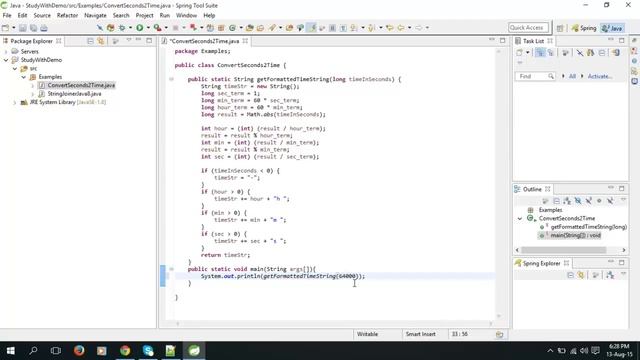Open the Debug dropdown arrow

point(130,28)
